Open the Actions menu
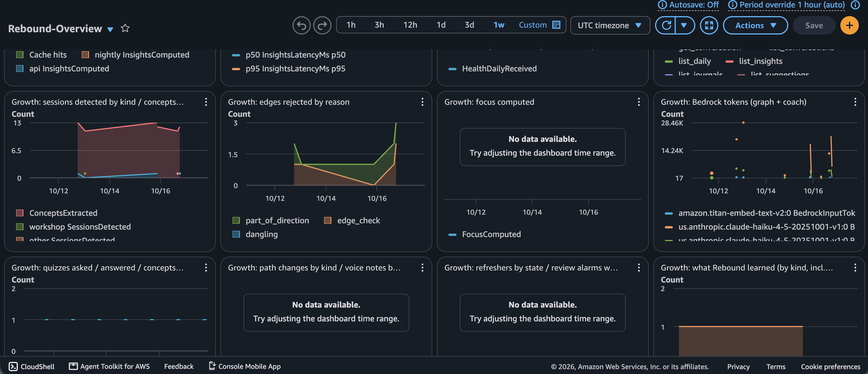This screenshot has height=374, width=868. 755,26
